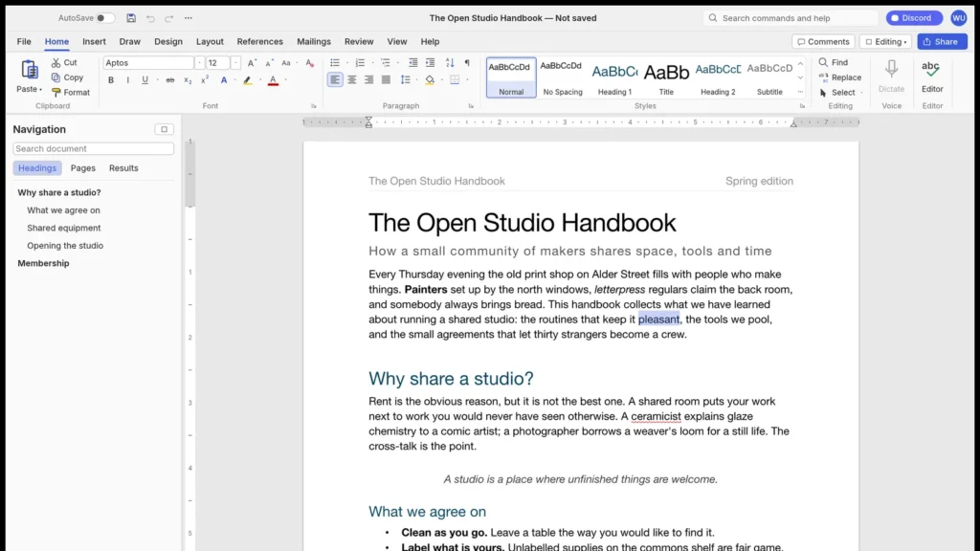Expand the font size dropdown arrow
Viewport: 980px width, 551px height.
235,62
